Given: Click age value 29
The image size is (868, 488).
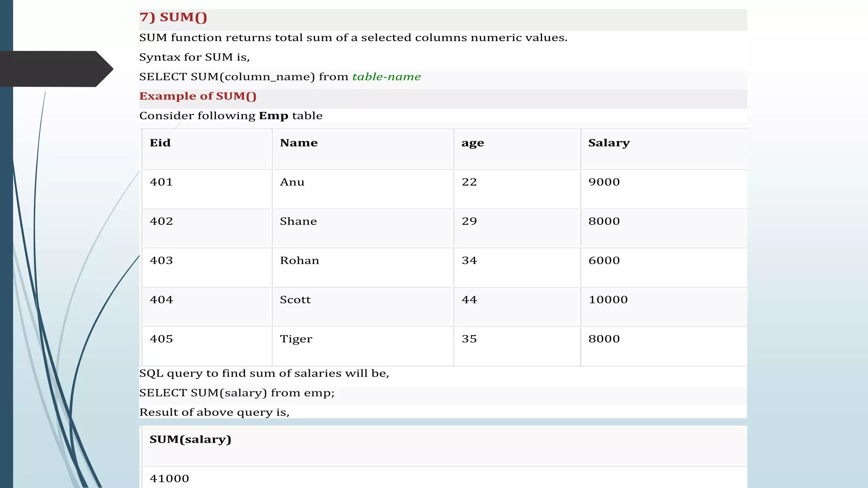Looking at the screenshot, I should [x=469, y=221].
